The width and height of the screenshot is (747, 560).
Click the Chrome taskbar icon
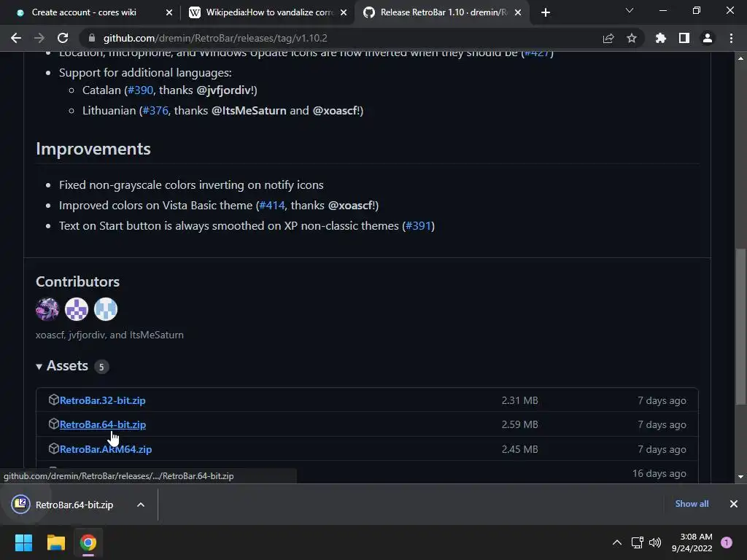click(88, 542)
